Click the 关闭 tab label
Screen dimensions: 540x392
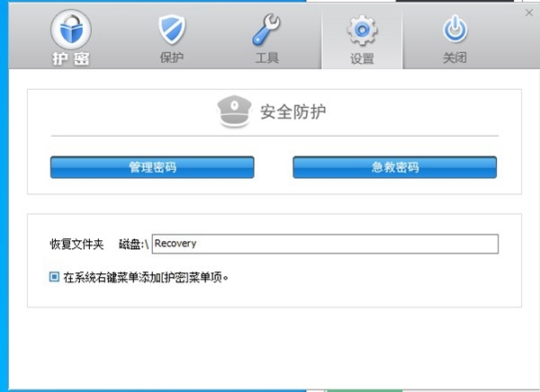point(454,58)
